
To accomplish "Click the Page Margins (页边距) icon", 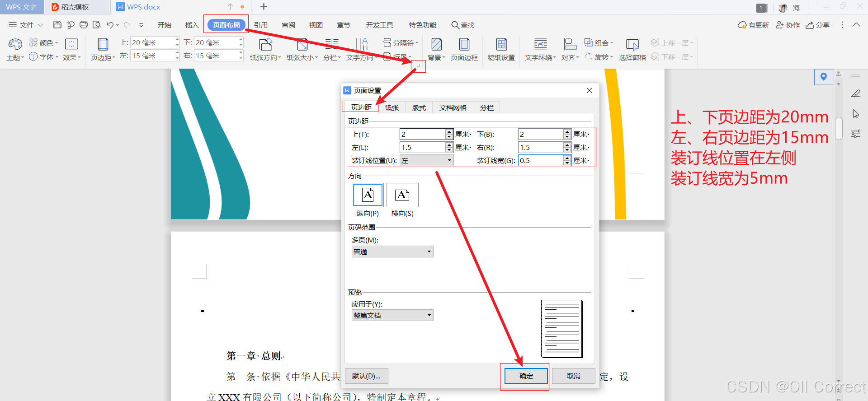I will [x=103, y=44].
